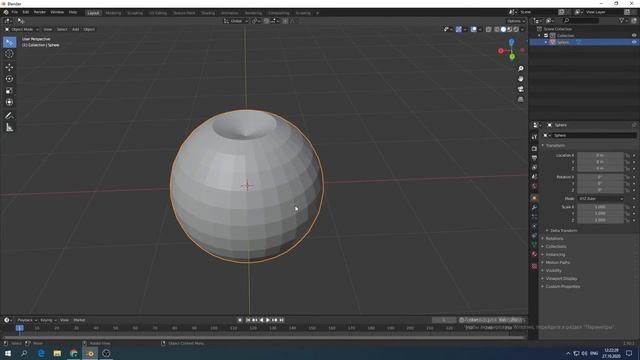Switch to Wireframe viewport shading

click(x=497, y=29)
